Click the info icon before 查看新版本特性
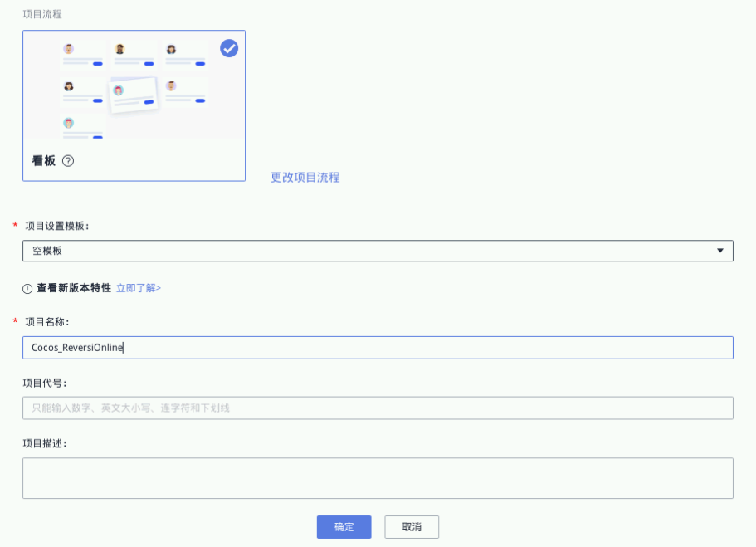756x547 pixels. [x=27, y=288]
